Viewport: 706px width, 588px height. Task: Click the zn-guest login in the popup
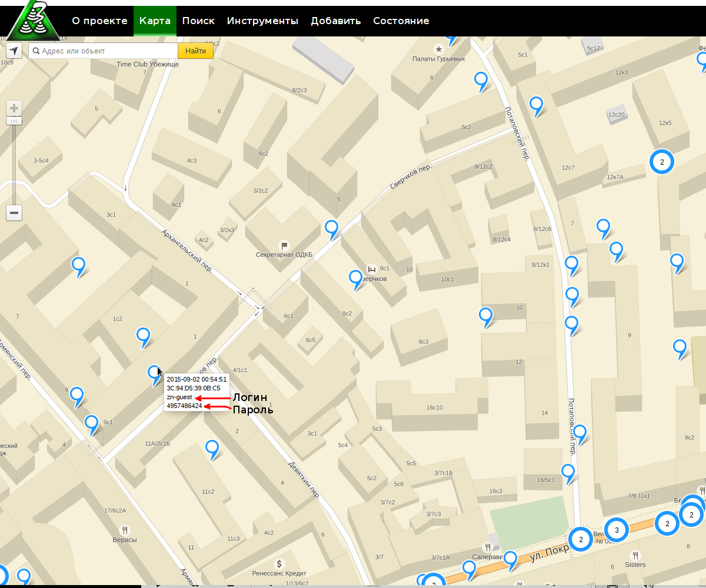(x=179, y=397)
